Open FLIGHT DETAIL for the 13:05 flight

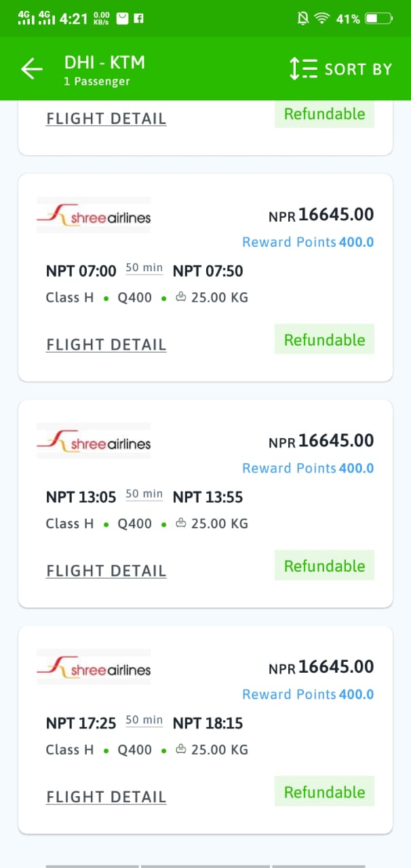coord(106,571)
